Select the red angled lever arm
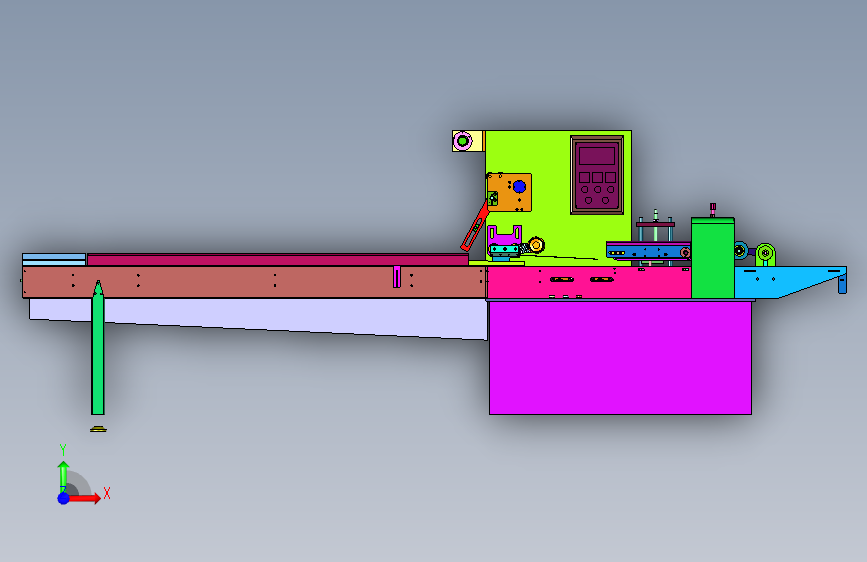Viewport: 867px width, 562px height. 475,226
